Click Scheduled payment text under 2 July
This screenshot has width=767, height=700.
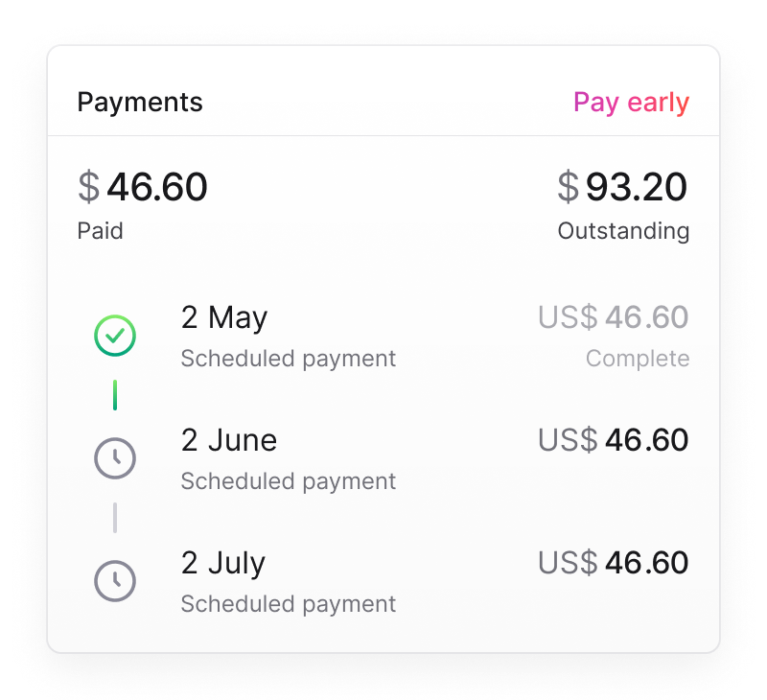[x=288, y=604]
